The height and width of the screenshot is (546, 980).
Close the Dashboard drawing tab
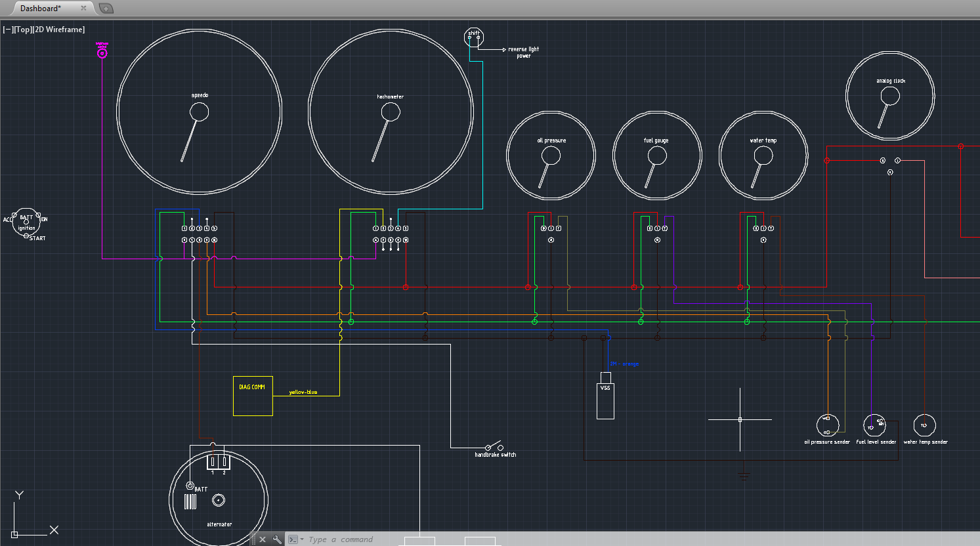[83, 9]
